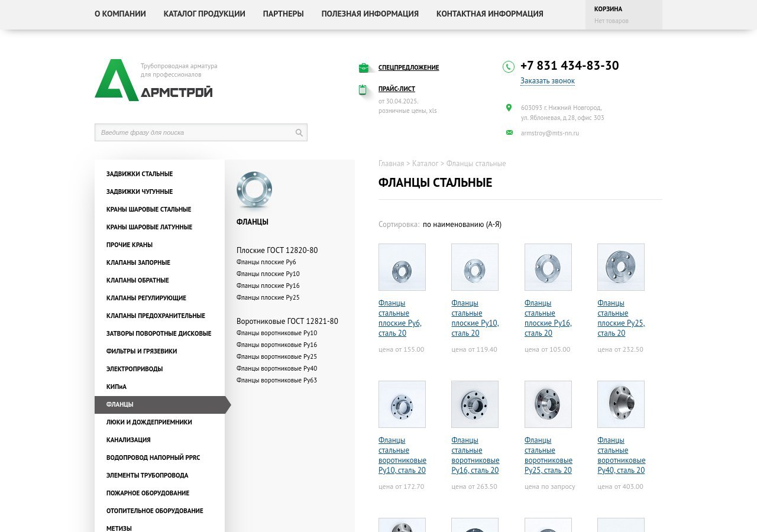Select Канализация category

[x=160, y=440]
